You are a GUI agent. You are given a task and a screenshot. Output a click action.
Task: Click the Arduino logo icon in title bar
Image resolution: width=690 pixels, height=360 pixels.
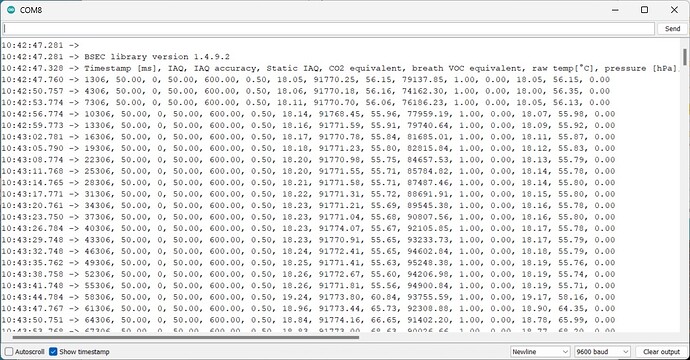click(11, 10)
